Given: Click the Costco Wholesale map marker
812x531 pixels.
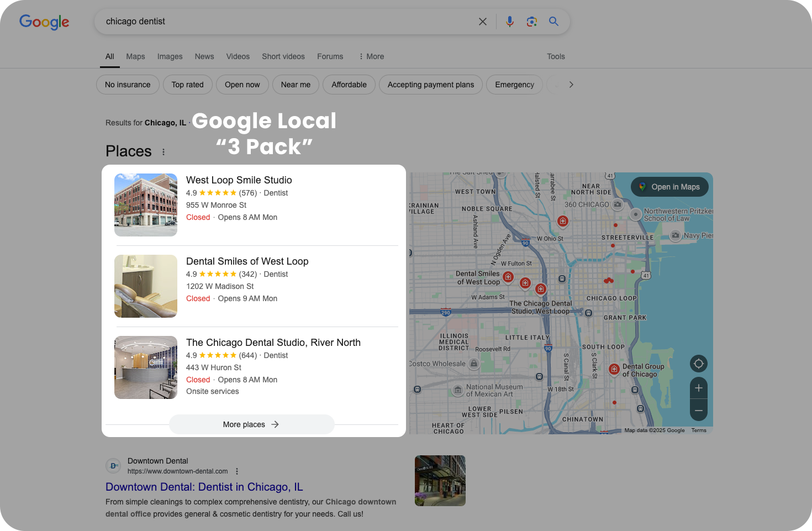Looking at the screenshot, I should (473, 364).
